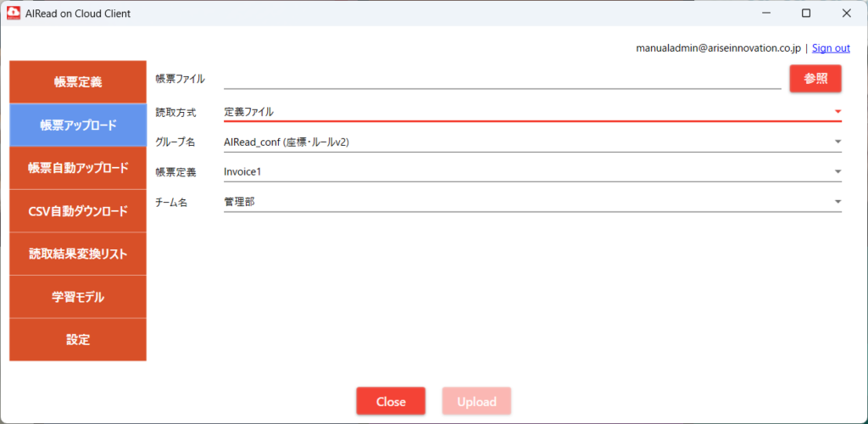
Task: Switch to the 学習モデル tab
Action: click(x=78, y=297)
